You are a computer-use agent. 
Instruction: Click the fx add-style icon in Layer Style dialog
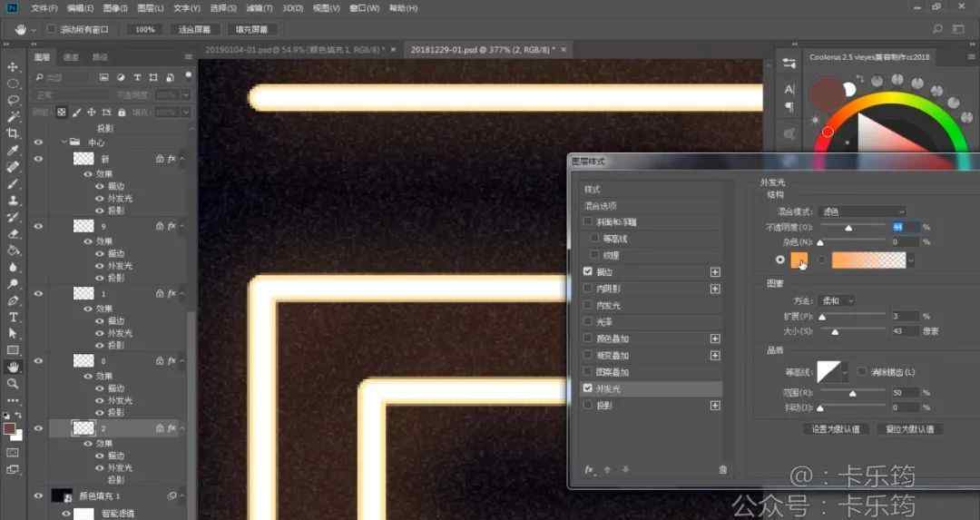coord(589,469)
